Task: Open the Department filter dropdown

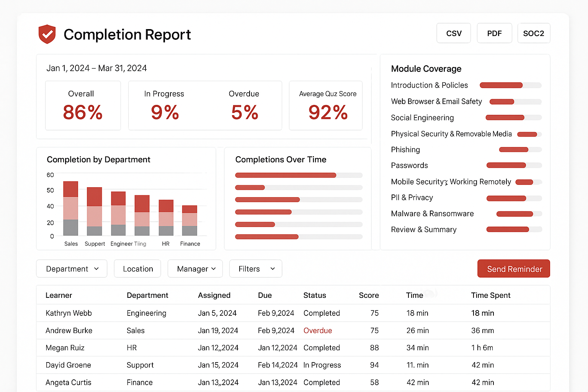Action: tap(72, 269)
